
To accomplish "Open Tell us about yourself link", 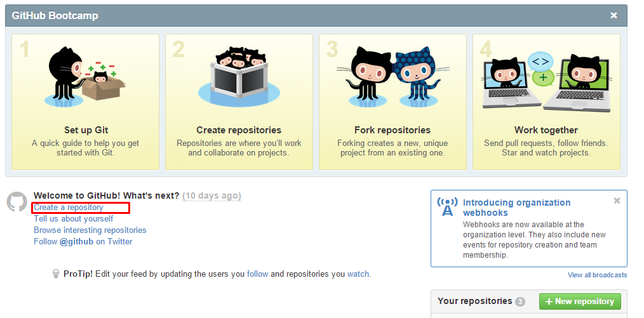I will coord(74,219).
